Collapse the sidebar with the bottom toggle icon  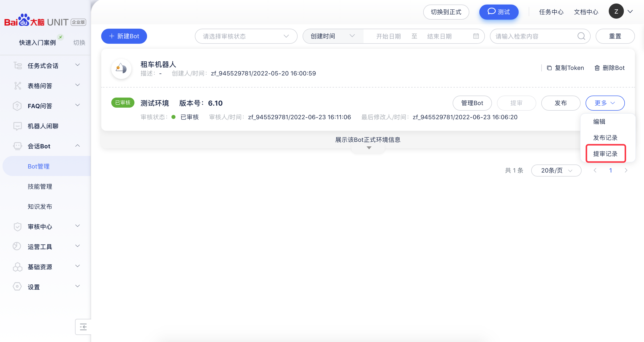pos(83,327)
